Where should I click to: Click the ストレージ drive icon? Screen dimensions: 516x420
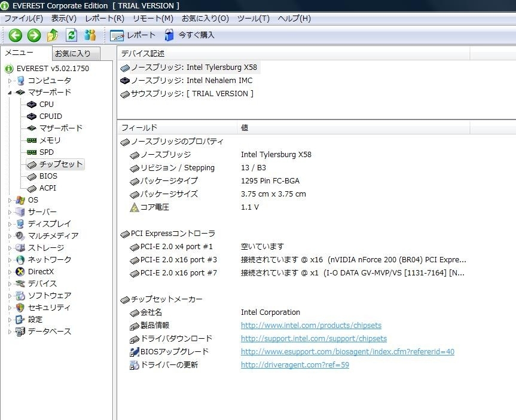point(20,248)
